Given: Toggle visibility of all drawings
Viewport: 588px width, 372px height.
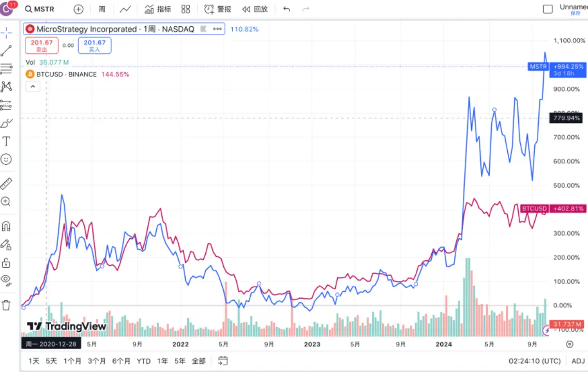Looking at the screenshot, I should pyautogui.click(x=7, y=279).
